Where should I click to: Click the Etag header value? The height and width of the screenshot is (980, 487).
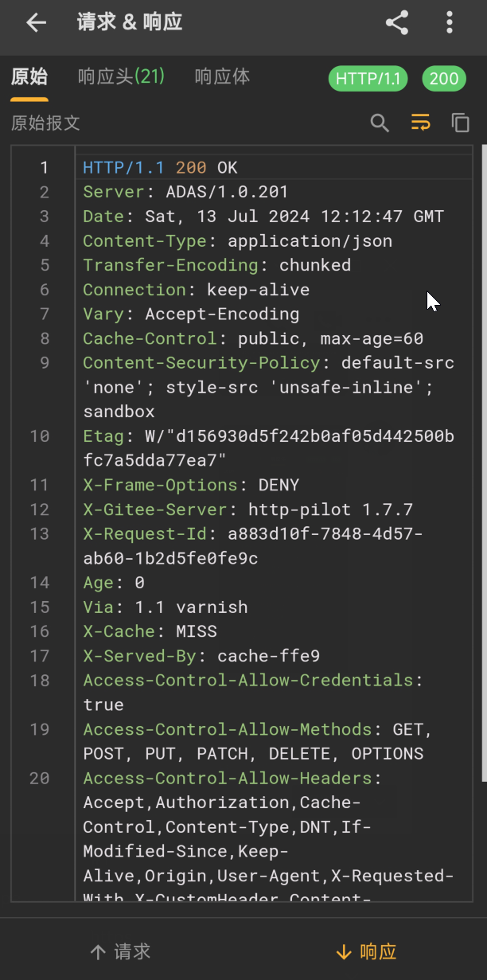click(268, 448)
